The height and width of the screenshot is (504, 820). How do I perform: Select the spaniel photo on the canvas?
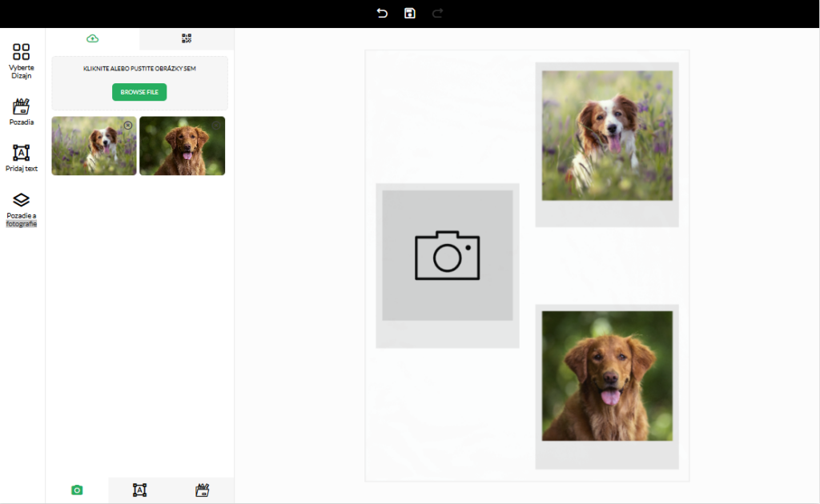pos(607,135)
